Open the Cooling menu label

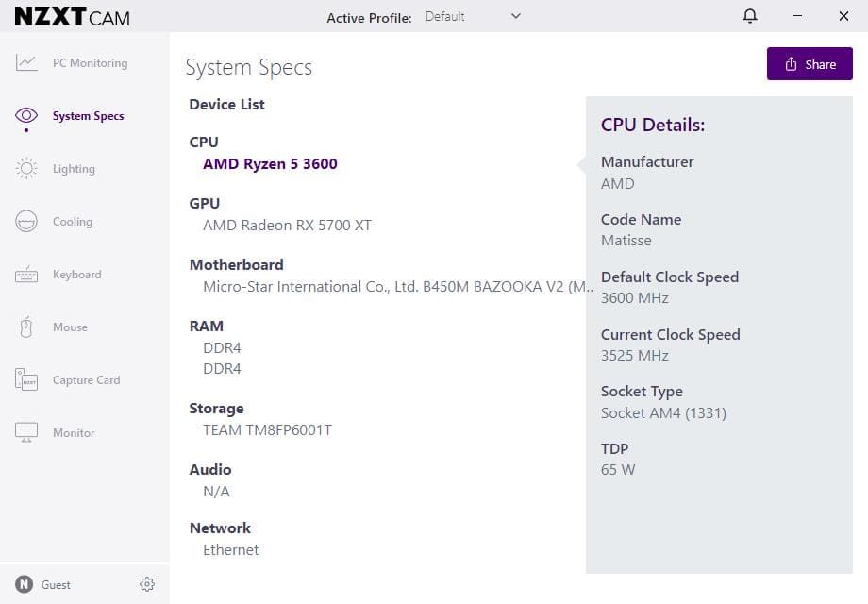coord(73,222)
